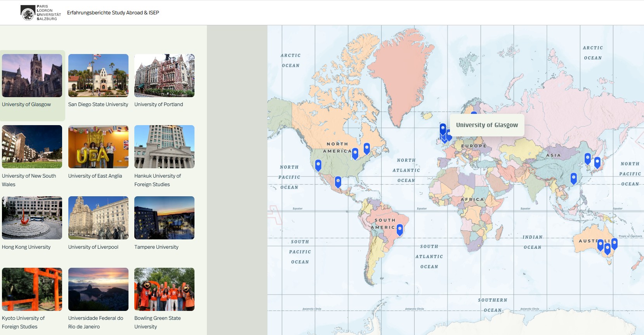Click the University of Glasgow map tooltip
This screenshot has width=644, height=335.
click(x=487, y=125)
